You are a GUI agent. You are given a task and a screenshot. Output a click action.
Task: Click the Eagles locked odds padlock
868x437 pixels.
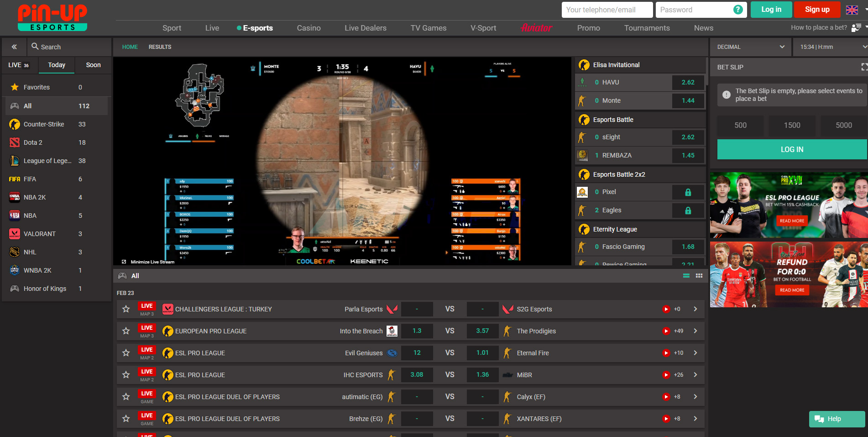pos(688,211)
